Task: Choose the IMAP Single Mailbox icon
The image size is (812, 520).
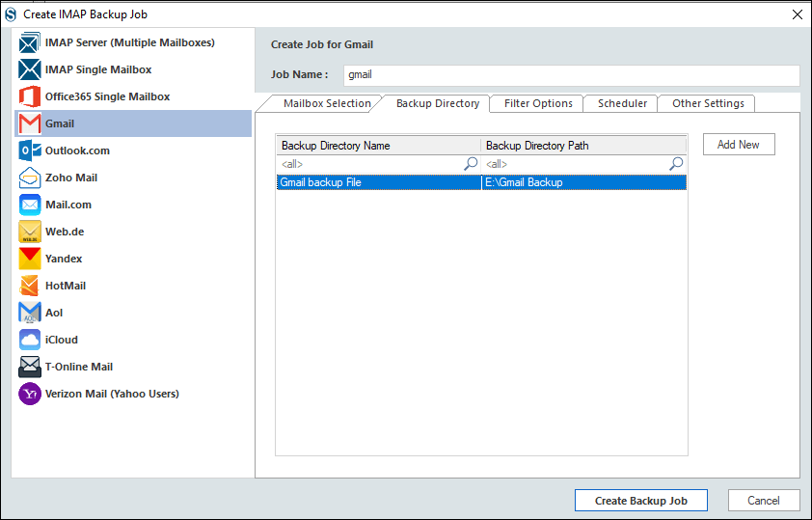Action: (30, 69)
